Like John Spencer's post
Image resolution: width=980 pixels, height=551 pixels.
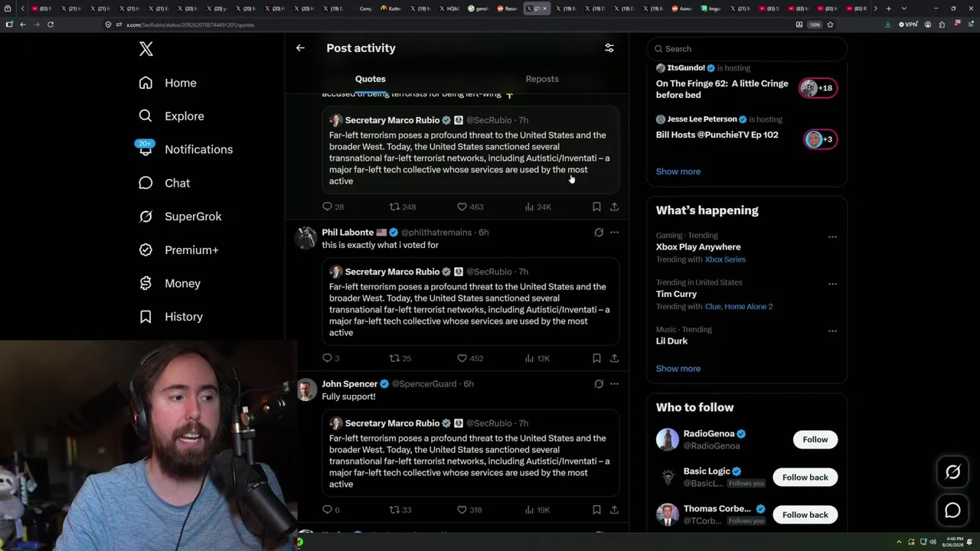click(x=469, y=510)
